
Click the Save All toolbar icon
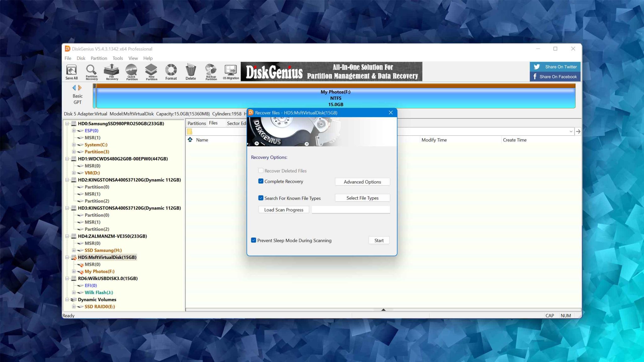[x=71, y=72]
